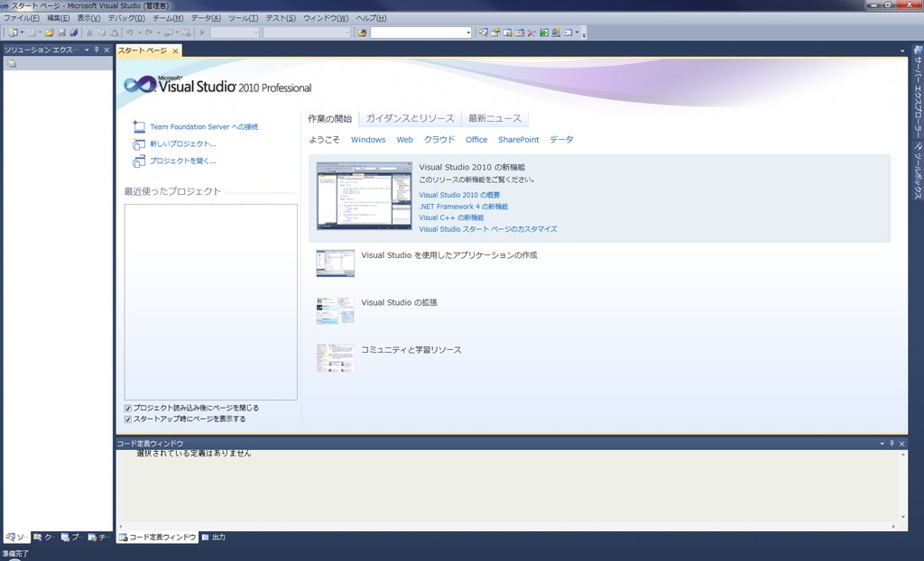Viewport: 924px width, 561px height.
Task: Click the icon next to Team Foundation Server link
Action: click(139, 126)
